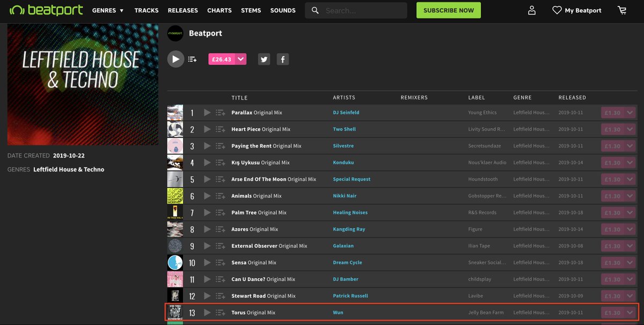
Task: Click the search magnifier icon
Action: 315,10
